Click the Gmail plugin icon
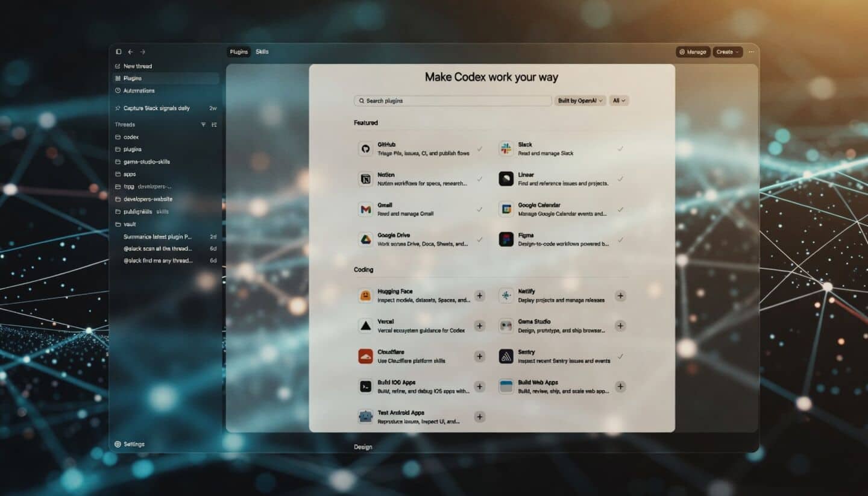 point(365,209)
